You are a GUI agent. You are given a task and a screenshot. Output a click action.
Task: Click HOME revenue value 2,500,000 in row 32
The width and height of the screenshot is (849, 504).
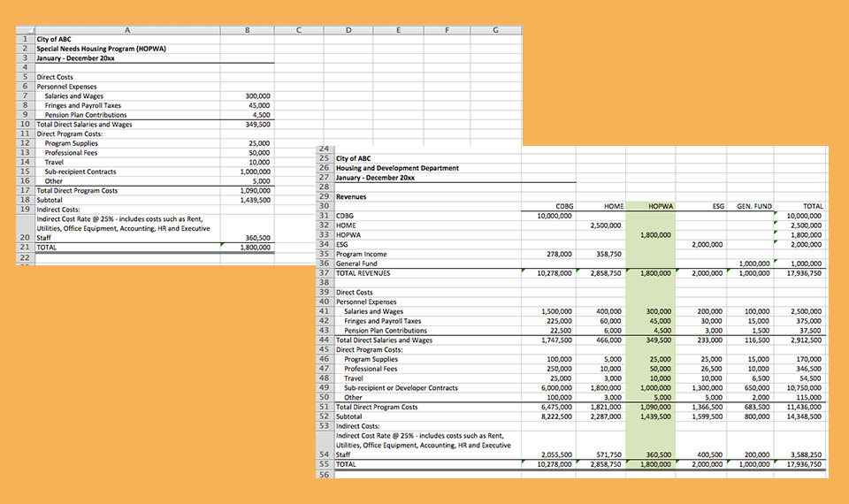(606, 225)
